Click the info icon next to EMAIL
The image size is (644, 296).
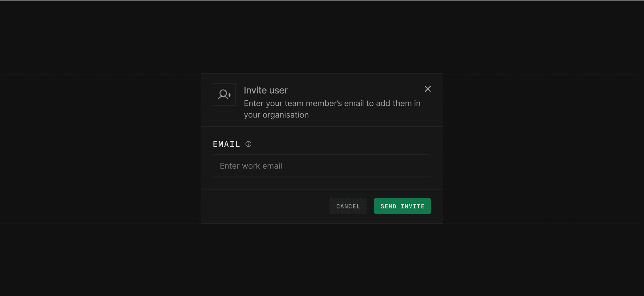pos(248,144)
